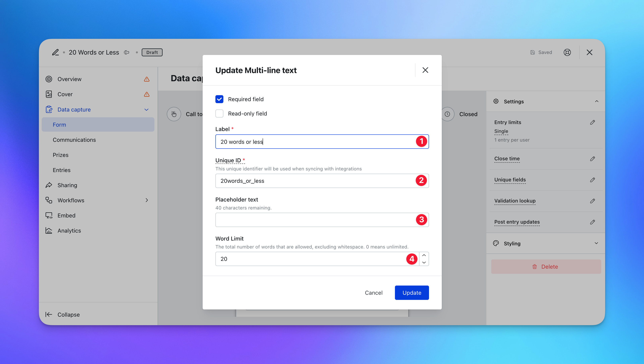
Task: Go to the Analytics section
Action: [69, 231]
